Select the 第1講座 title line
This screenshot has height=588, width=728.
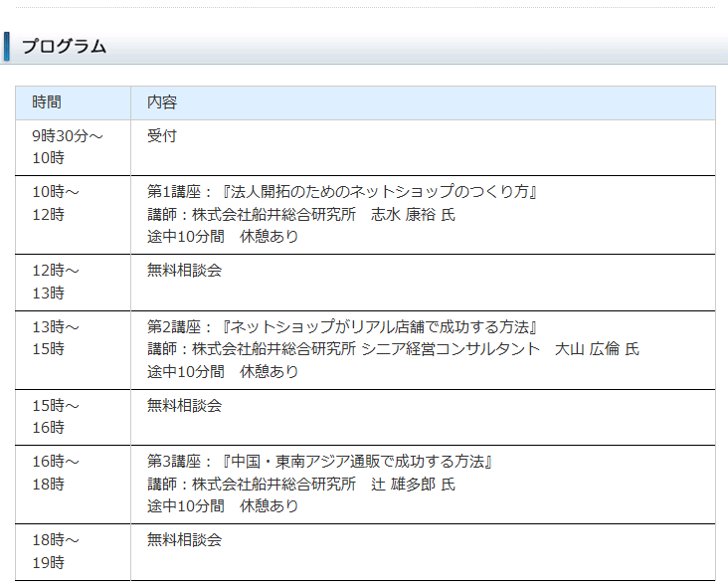342,192
